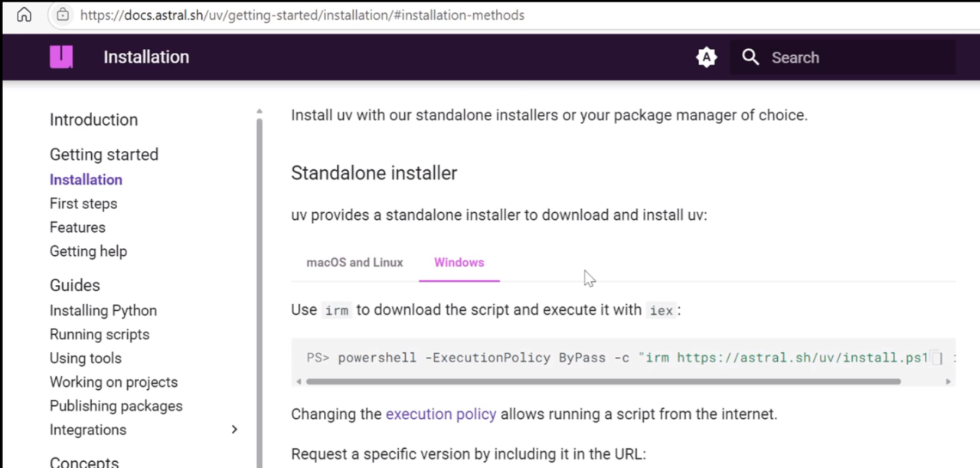The image size is (980, 468).
Task: Copy the PowerShell command to clipboard
Action: click(x=936, y=358)
